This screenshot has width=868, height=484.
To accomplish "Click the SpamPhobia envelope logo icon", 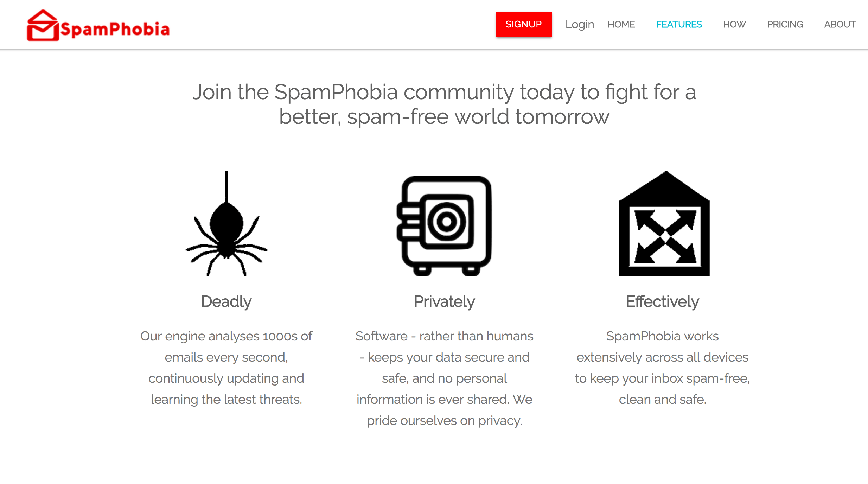I will (43, 25).
